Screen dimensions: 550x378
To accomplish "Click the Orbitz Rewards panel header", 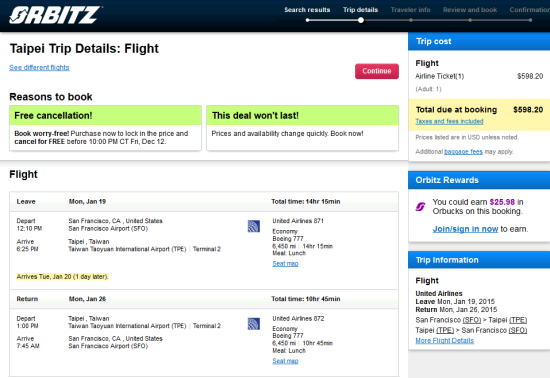I will point(479,180).
